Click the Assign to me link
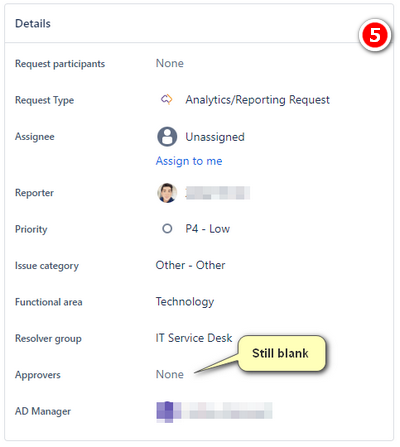This screenshot has height=447, width=400. click(189, 161)
